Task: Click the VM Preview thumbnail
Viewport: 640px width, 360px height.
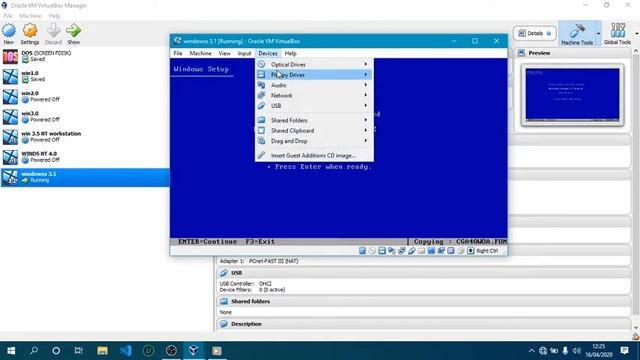Action: (572, 95)
